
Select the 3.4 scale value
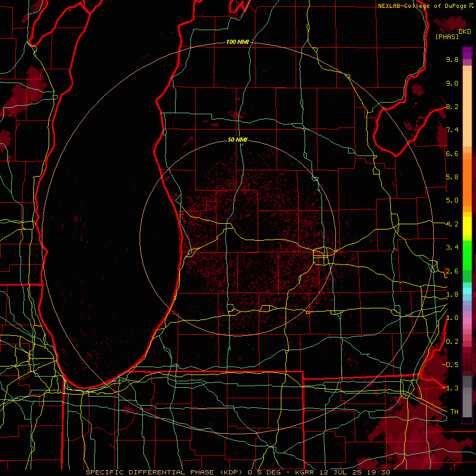pyautogui.click(x=452, y=248)
